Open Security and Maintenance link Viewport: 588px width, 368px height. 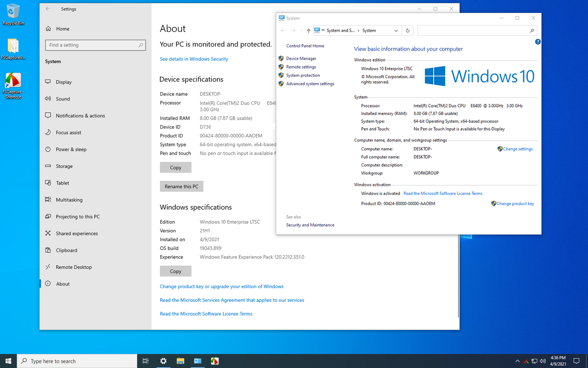point(310,225)
